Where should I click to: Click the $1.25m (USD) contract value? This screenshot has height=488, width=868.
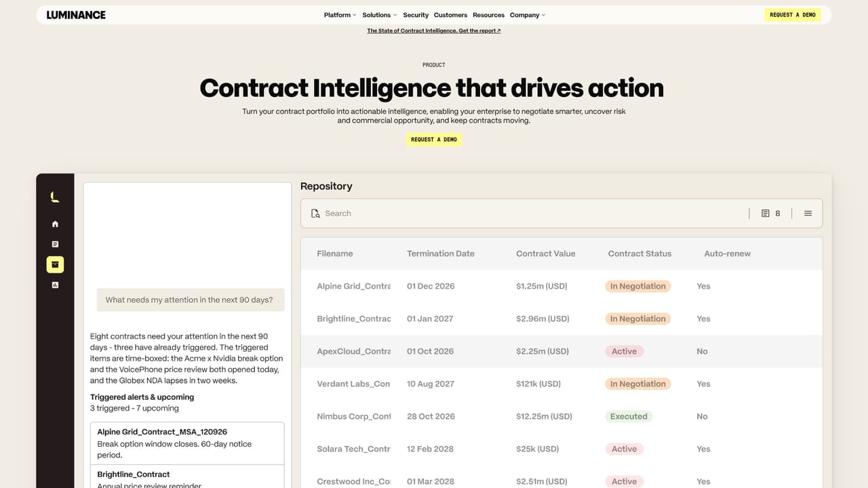(x=542, y=286)
